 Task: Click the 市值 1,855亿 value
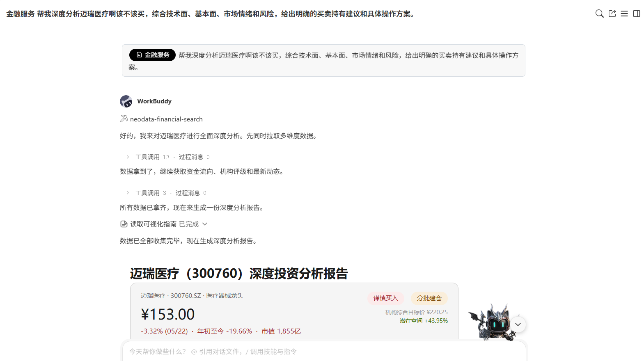pyautogui.click(x=281, y=331)
